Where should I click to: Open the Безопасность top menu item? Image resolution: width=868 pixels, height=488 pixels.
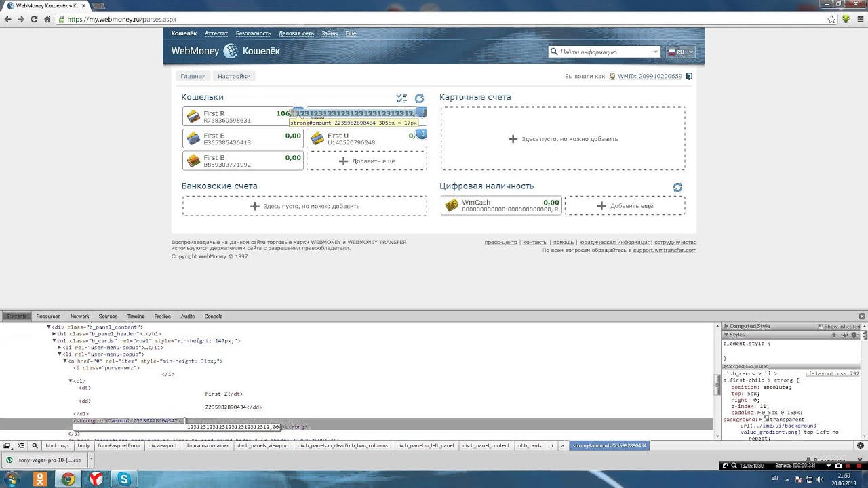point(253,33)
